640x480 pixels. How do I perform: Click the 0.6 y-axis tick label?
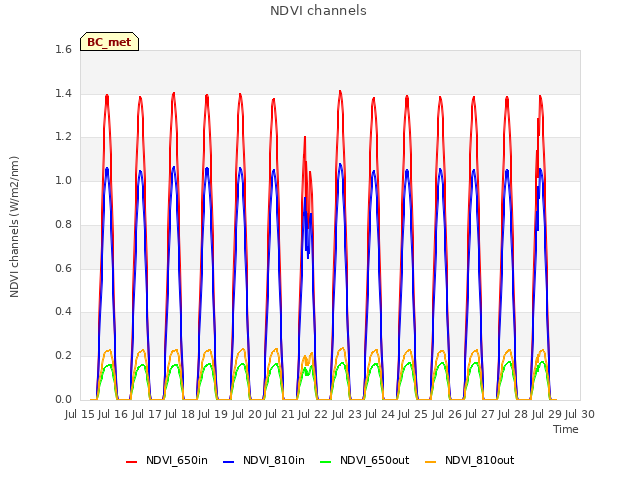(x=63, y=269)
